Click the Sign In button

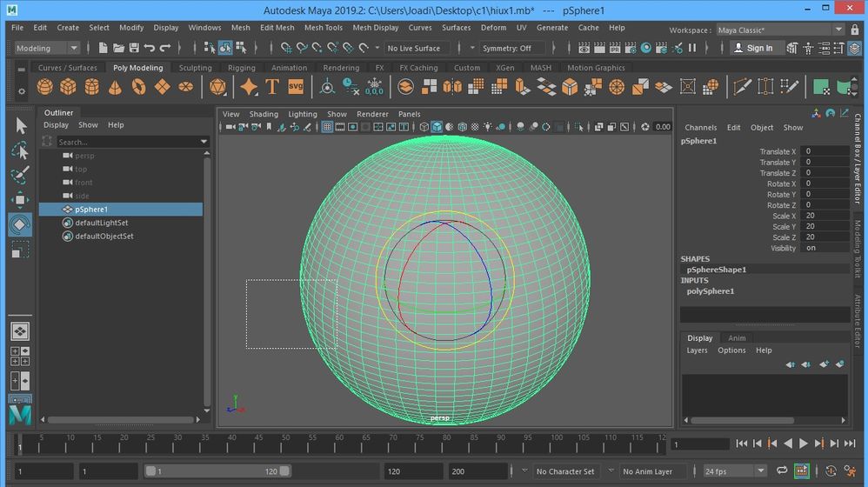coord(755,48)
